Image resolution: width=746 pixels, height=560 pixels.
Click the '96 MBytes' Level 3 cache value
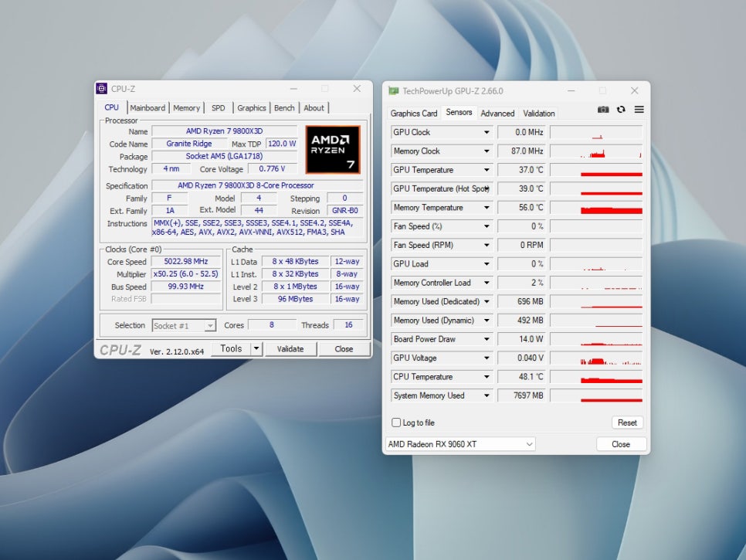point(296,299)
